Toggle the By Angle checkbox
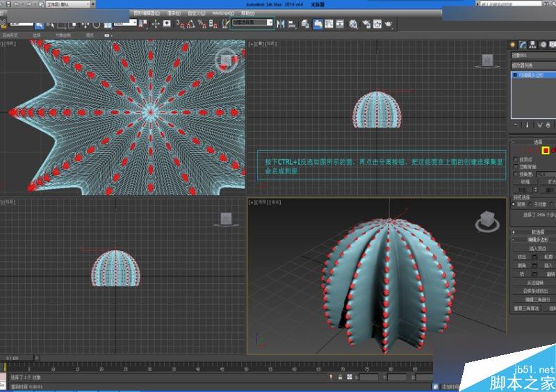Screen dimensions: 556x392 click(516, 174)
